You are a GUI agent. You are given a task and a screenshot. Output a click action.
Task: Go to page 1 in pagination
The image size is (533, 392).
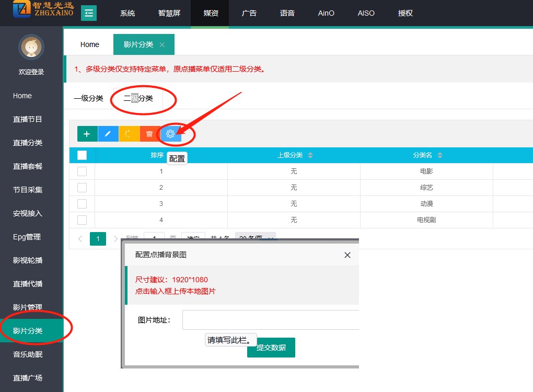click(98, 239)
